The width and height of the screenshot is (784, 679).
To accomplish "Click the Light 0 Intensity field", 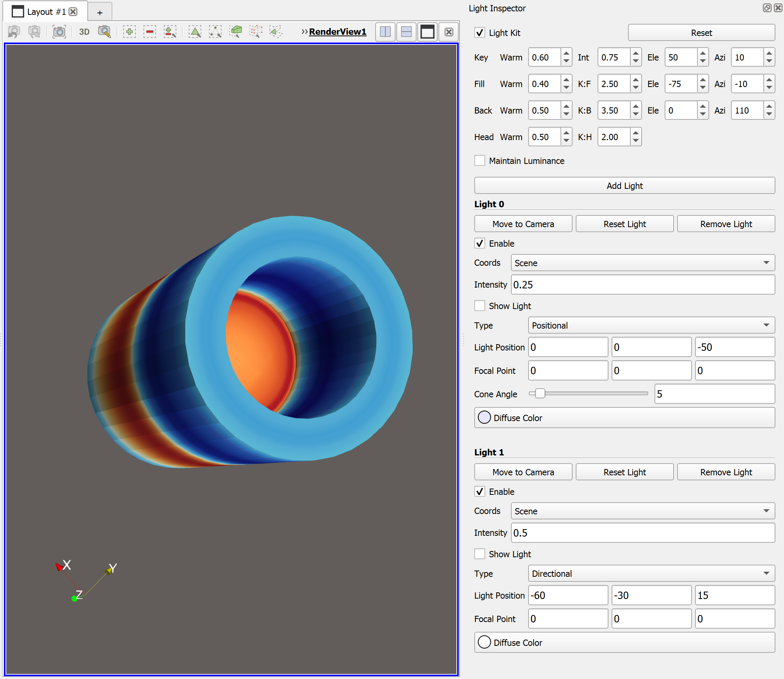I will tap(643, 284).
